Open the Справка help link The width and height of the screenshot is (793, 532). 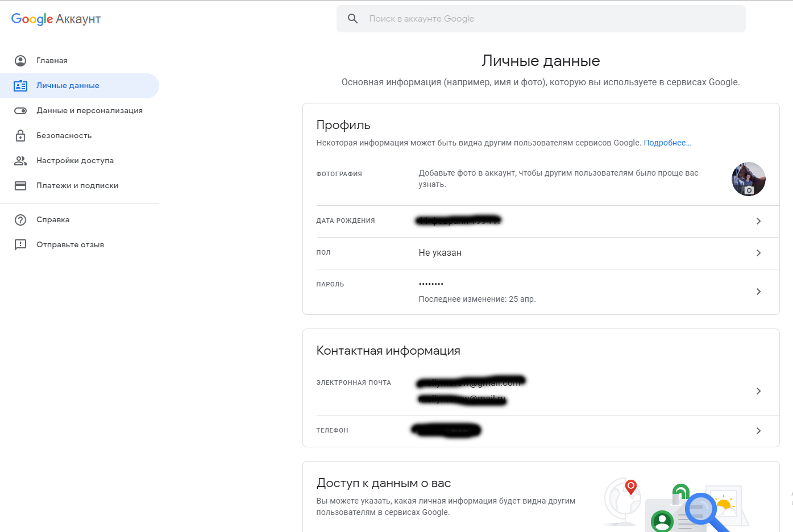point(80,220)
